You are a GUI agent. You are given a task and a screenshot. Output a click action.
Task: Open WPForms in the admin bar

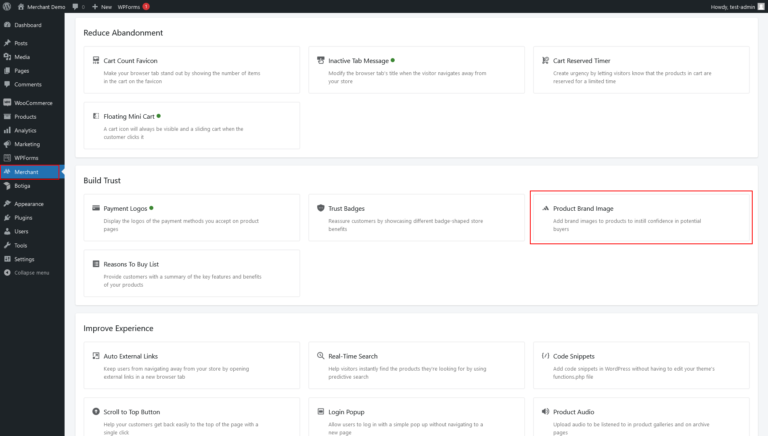point(129,6)
